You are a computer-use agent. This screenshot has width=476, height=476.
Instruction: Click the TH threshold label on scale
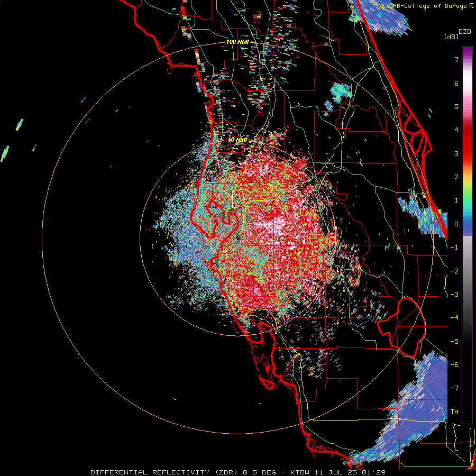[x=454, y=412]
